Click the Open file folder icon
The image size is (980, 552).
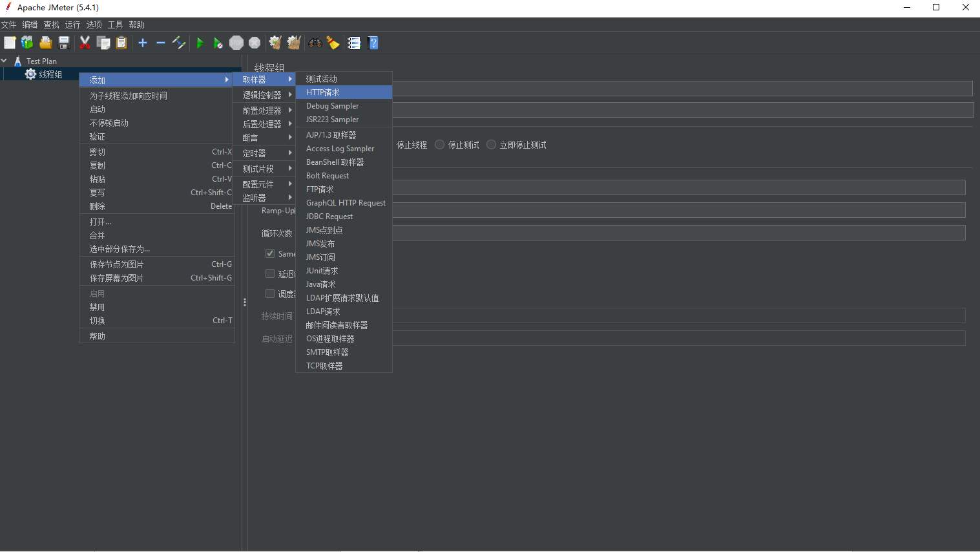[x=45, y=43]
